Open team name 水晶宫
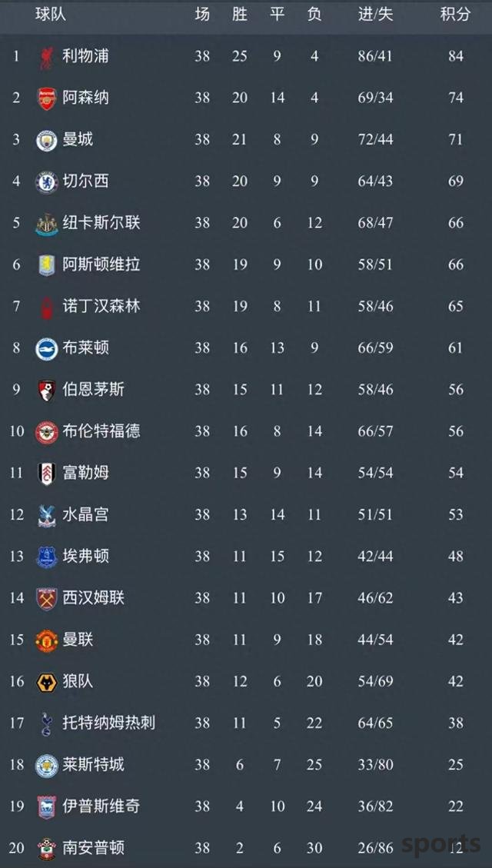The image size is (492, 868). click(86, 514)
